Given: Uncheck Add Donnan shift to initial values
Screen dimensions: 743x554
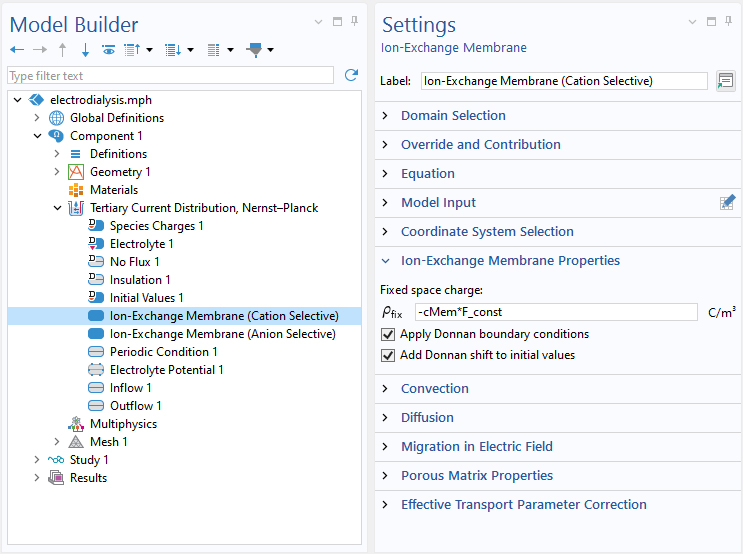Looking at the screenshot, I should tap(389, 355).
